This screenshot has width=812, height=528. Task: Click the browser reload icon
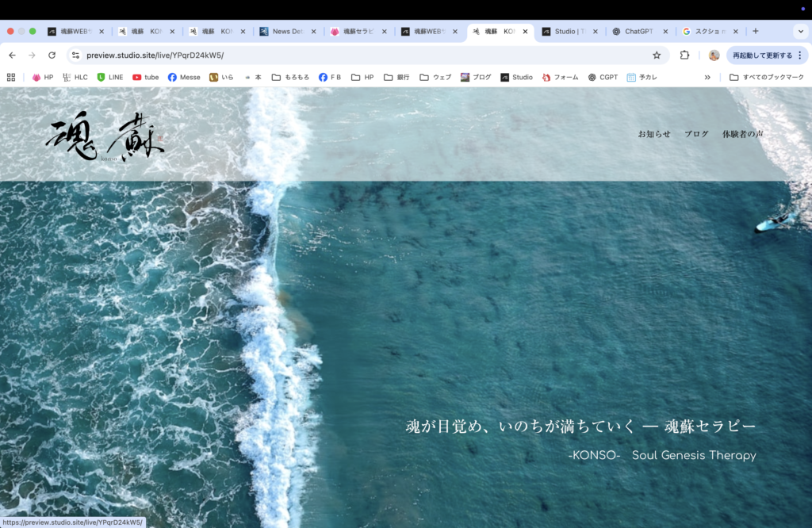pos(52,55)
